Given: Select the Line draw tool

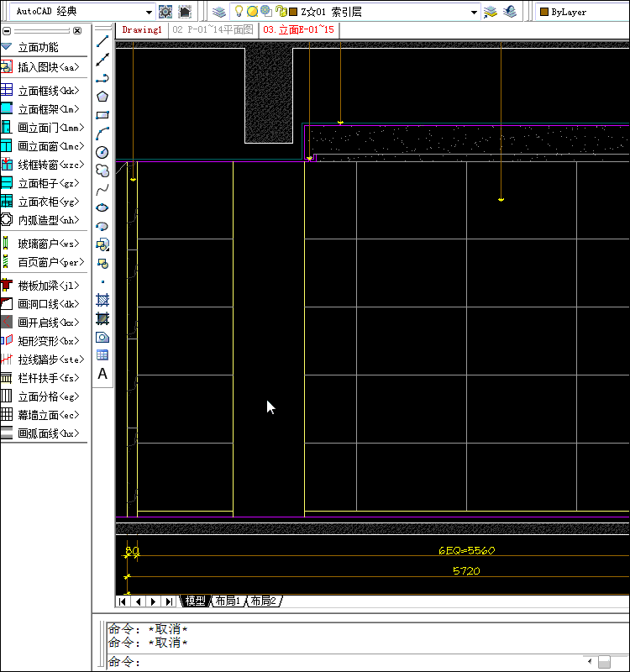Looking at the screenshot, I should 102,41.
